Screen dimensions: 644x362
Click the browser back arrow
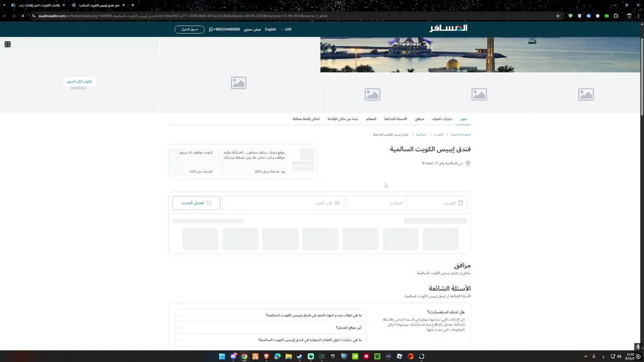coord(5,16)
